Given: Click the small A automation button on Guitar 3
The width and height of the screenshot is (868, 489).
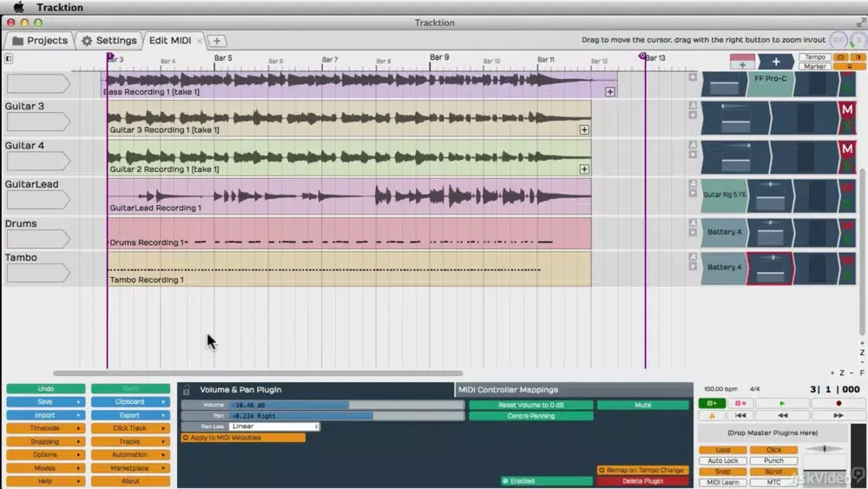Looking at the screenshot, I should click(x=693, y=105).
